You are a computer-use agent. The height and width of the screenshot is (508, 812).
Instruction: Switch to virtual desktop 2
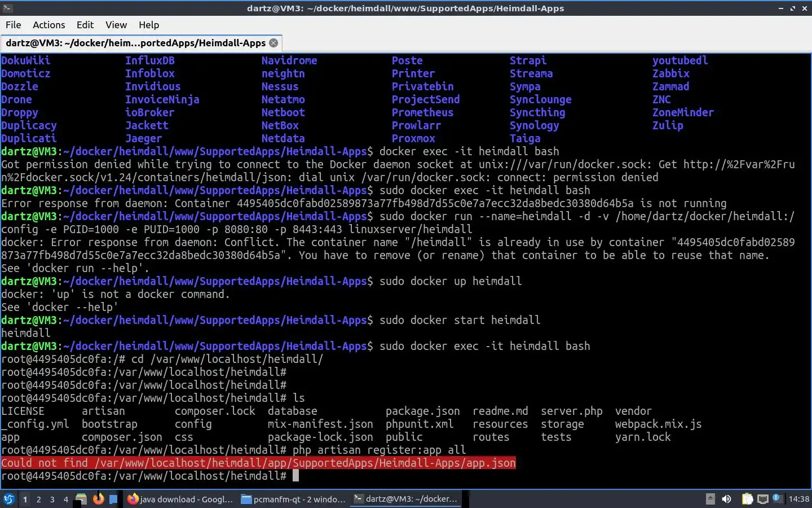tap(38, 499)
